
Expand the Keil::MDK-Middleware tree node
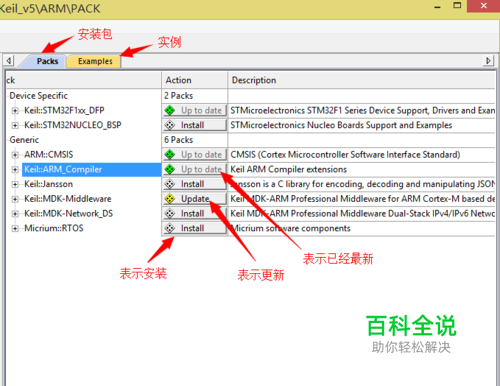click(15, 199)
